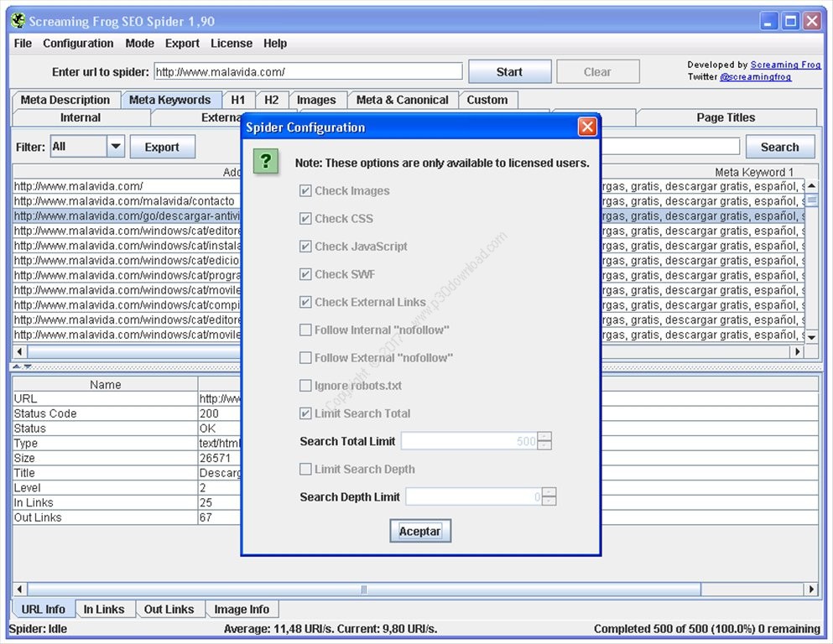Select the malavida/contacto URL row
The width and height of the screenshot is (833, 644).
click(127, 201)
